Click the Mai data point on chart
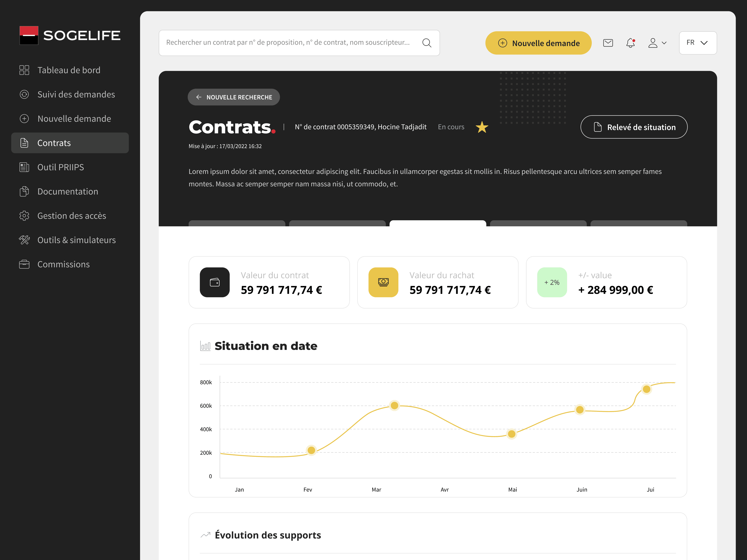 [512, 434]
